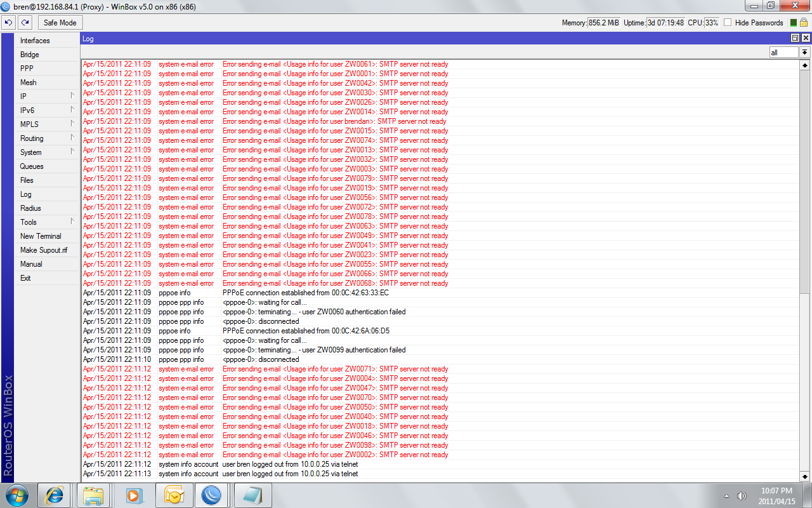Image resolution: width=812 pixels, height=508 pixels.
Task: Click the Log window restore icon
Action: pyautogui.click(x=796, y=39)
